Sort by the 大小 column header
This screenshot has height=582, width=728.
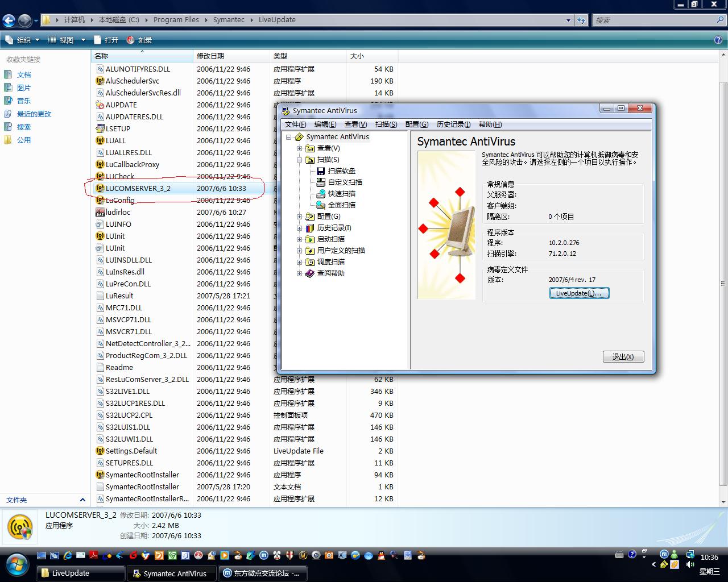pyautogui.click(x=372, y=56)
